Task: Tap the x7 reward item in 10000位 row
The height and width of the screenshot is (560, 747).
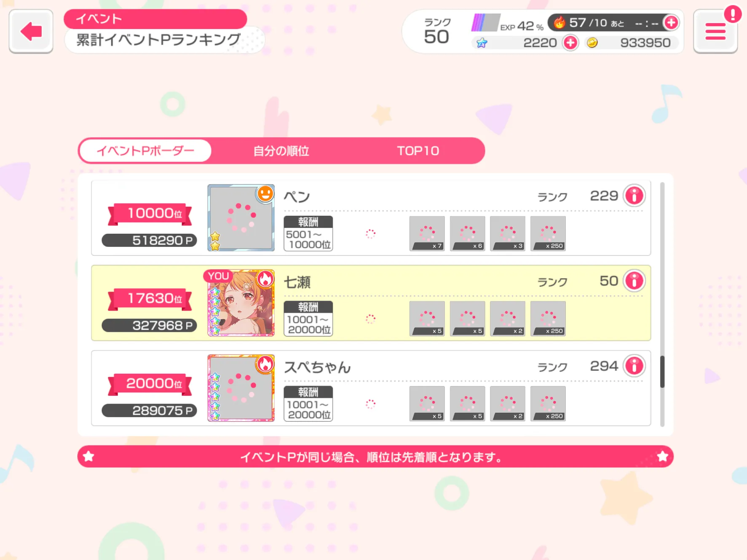Action: (x=427, y=233)
